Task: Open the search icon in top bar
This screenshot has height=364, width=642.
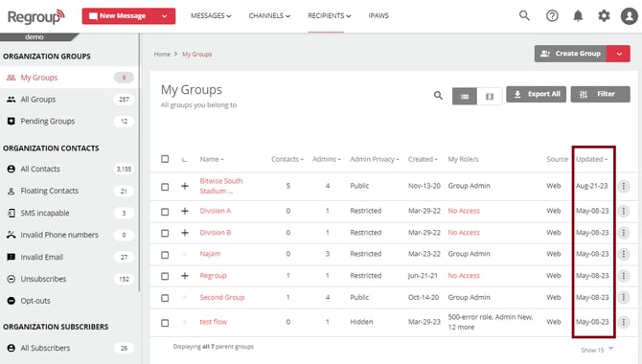Action: point(524,15)
